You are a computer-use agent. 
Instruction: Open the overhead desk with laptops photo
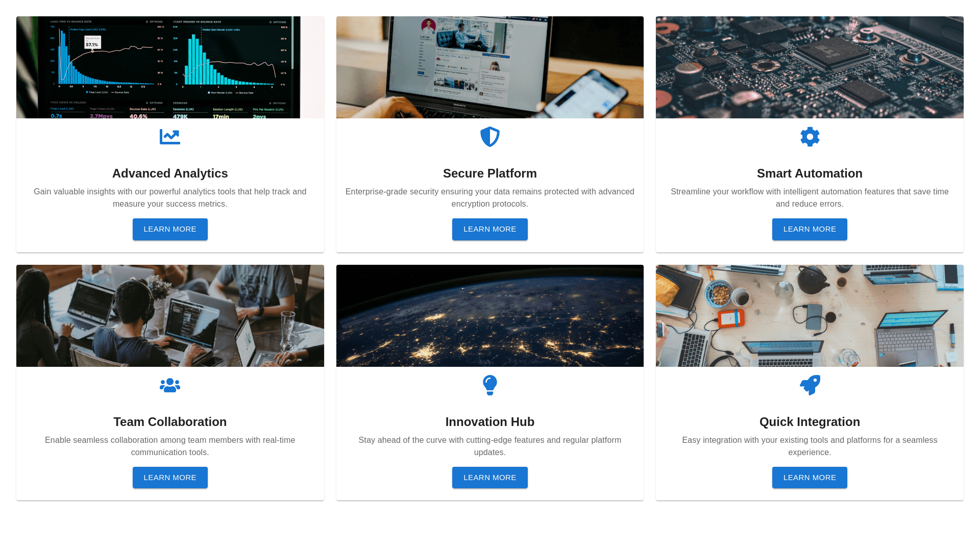(810, 316)
